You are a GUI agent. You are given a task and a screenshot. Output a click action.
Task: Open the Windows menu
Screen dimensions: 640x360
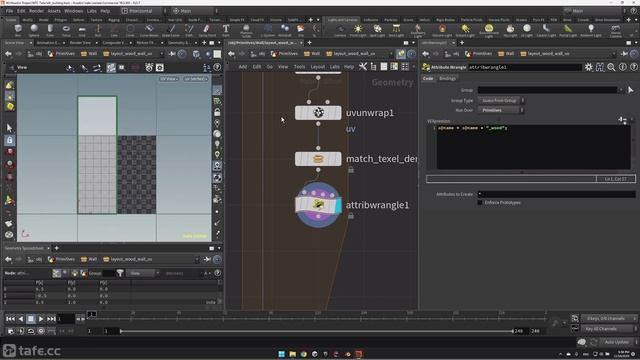pyautogui.click(x=73, y=11)
